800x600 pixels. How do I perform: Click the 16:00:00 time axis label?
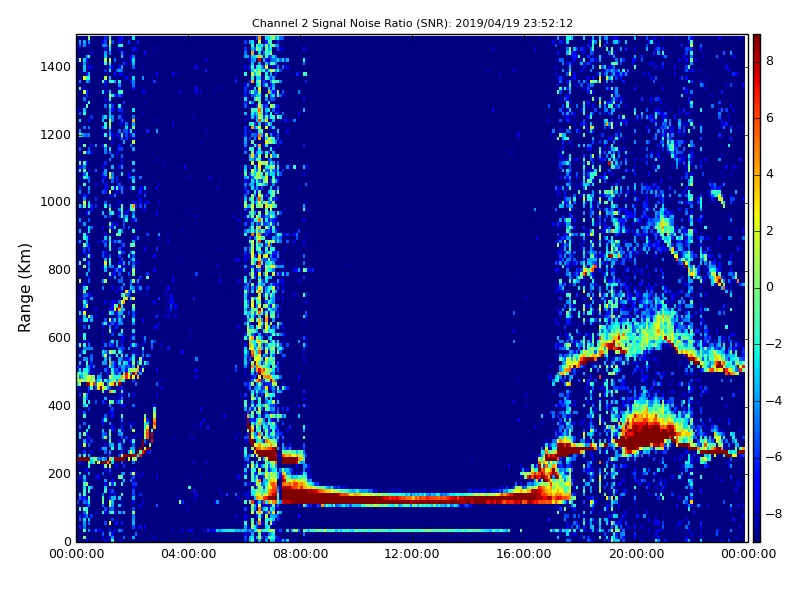pos(524,554)
